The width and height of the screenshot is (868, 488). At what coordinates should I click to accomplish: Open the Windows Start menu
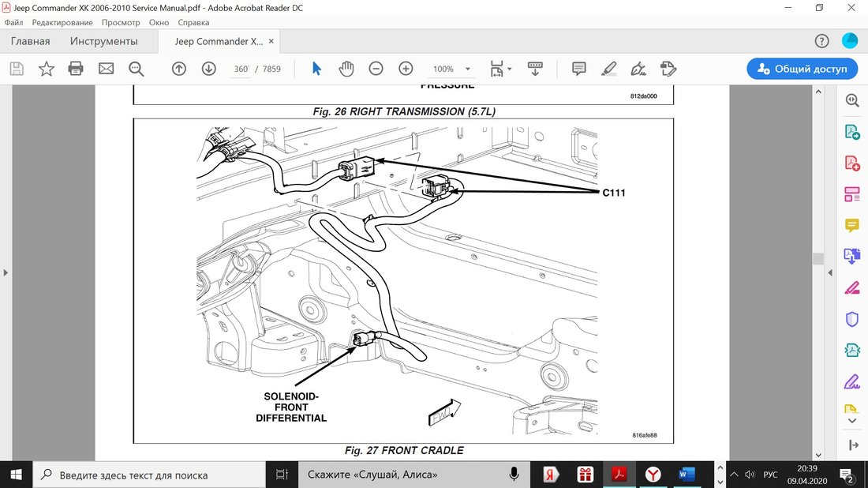coord(16,475)
